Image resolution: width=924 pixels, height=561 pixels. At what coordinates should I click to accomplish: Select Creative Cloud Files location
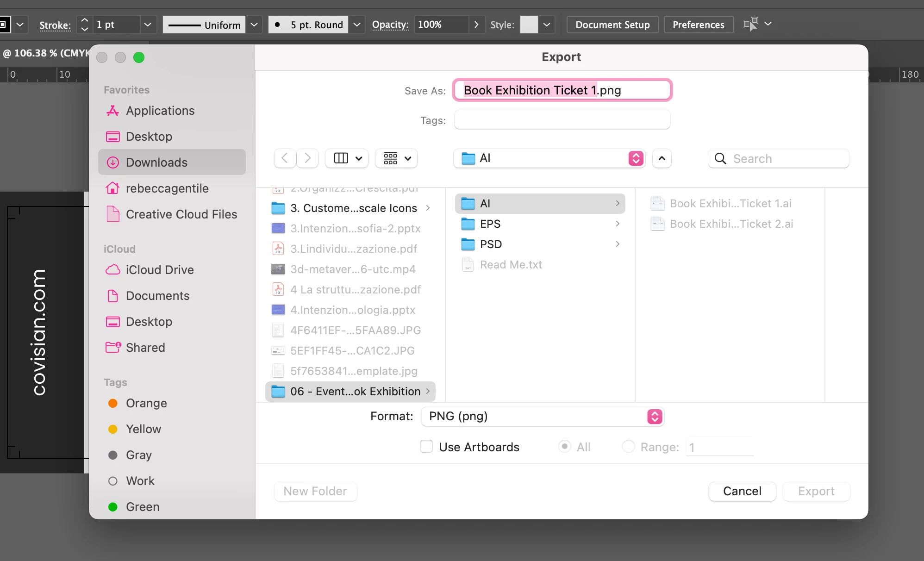[x=181, y=214]
